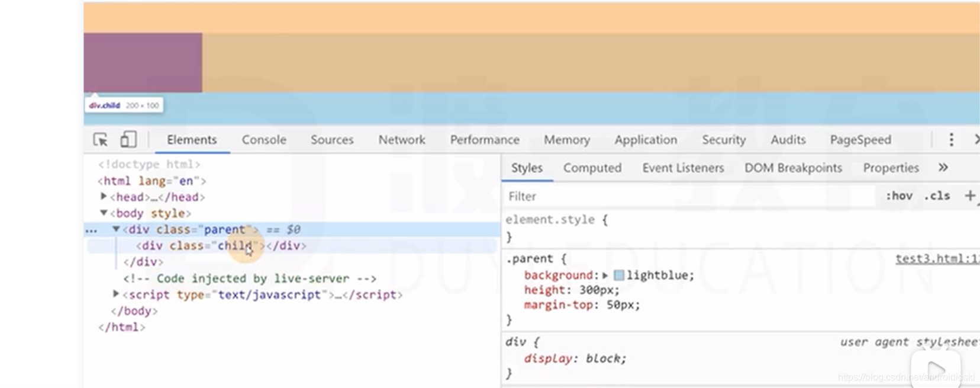
Task: Open the Properties pane
Action: click(x=891, y=168)
